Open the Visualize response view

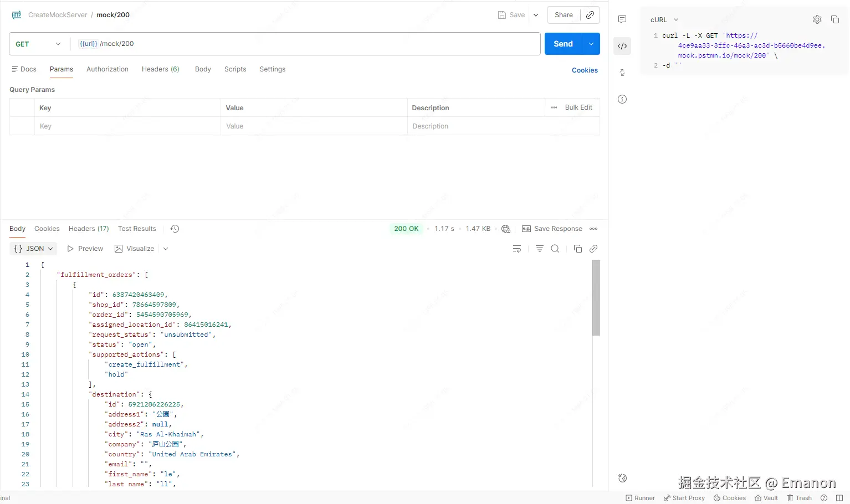pyautogui.click(x=135, y=249)
